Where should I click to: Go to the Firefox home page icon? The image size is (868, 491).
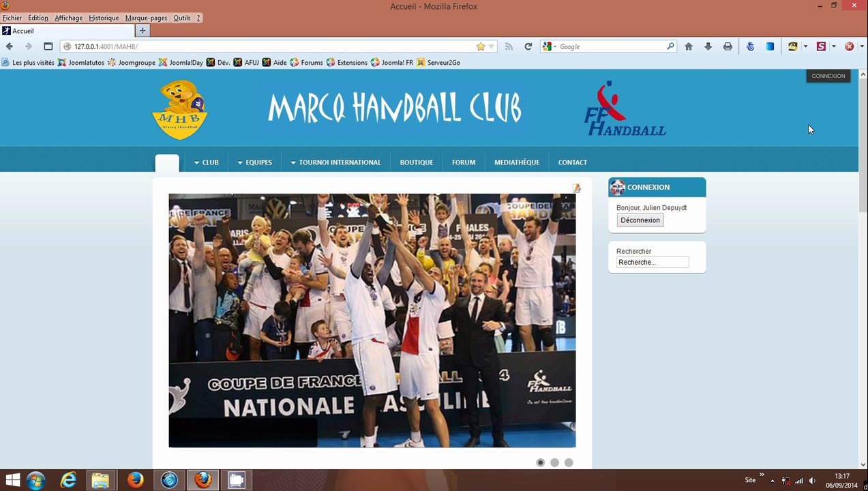(689, 46)
